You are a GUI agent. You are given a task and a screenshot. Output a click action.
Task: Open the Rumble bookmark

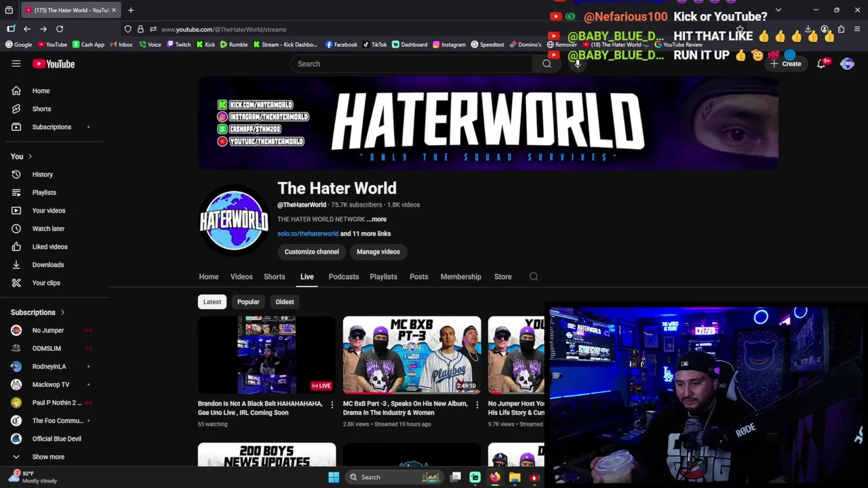coord(234,45)
